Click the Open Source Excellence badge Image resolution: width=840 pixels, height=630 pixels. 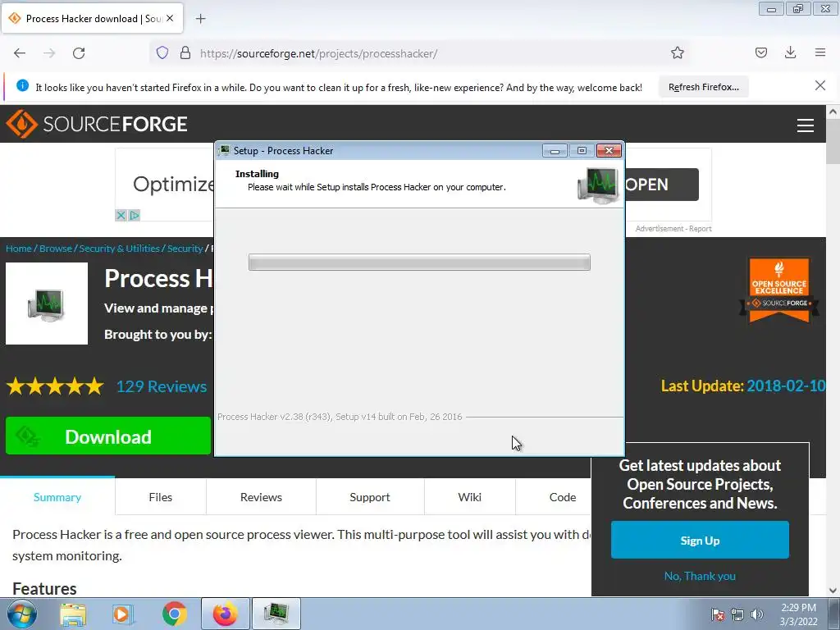(x=779, y=290)
